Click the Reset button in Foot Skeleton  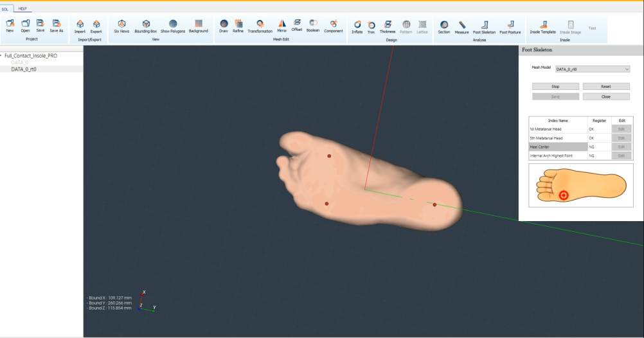[605, 86]
